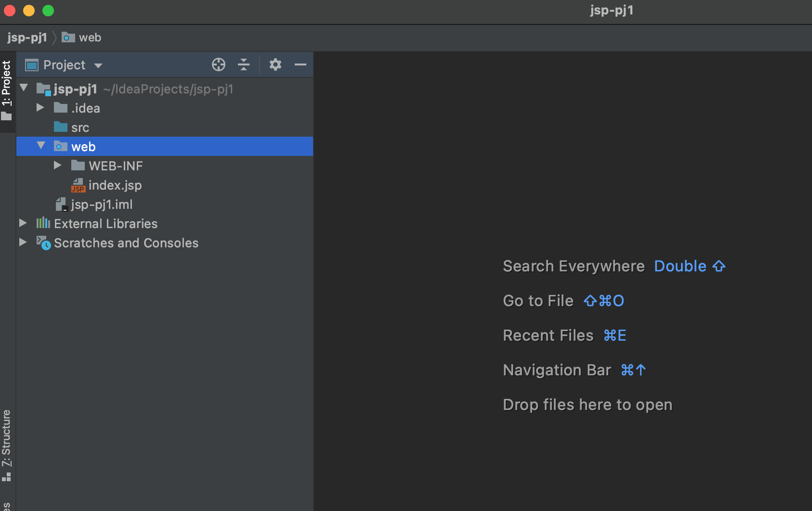The image size is (812, 511).
Task: Click jsp-pj1 in the navigation breadcrumb
Action: point(27,38)
